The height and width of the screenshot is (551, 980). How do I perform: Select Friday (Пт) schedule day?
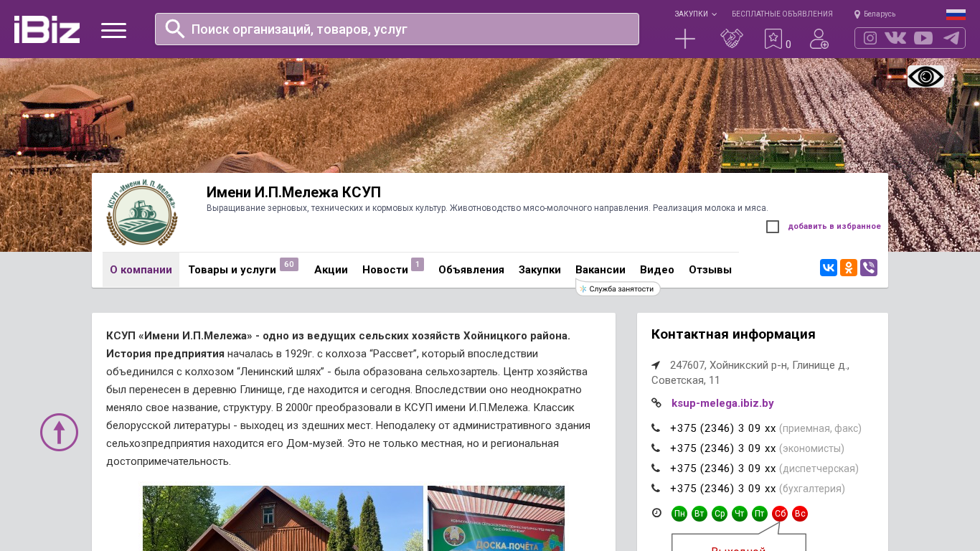pyautogui.click(x=760, y=514)
